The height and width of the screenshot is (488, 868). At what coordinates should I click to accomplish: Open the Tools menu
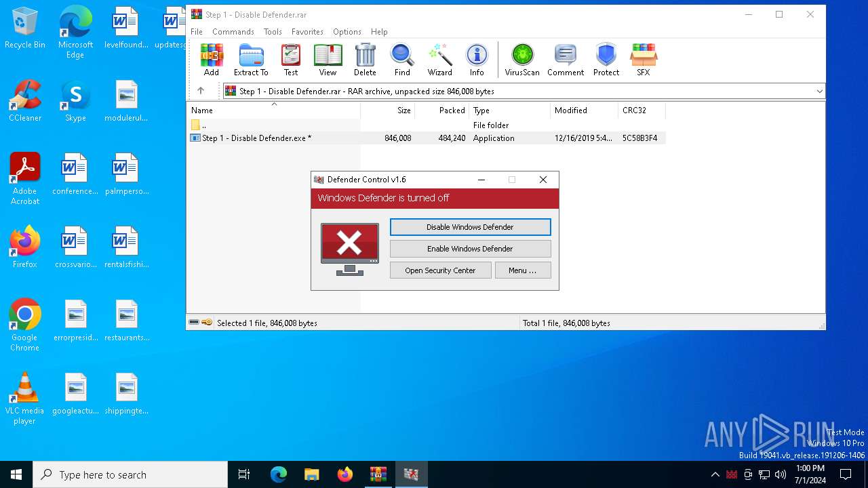click(273, 32)
